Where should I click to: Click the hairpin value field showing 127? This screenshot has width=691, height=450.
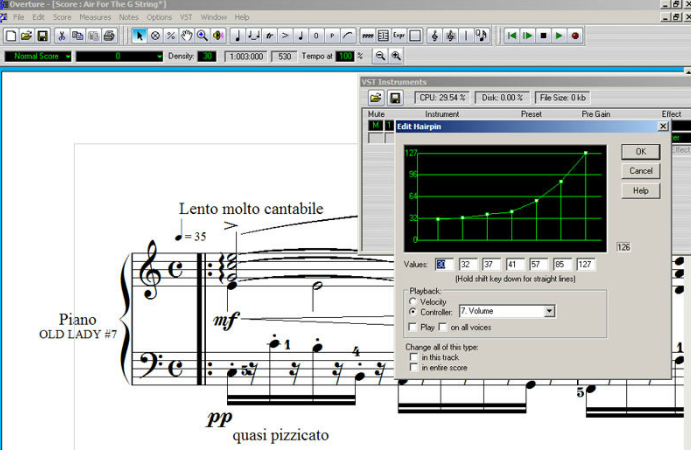[x=586, y=264]
